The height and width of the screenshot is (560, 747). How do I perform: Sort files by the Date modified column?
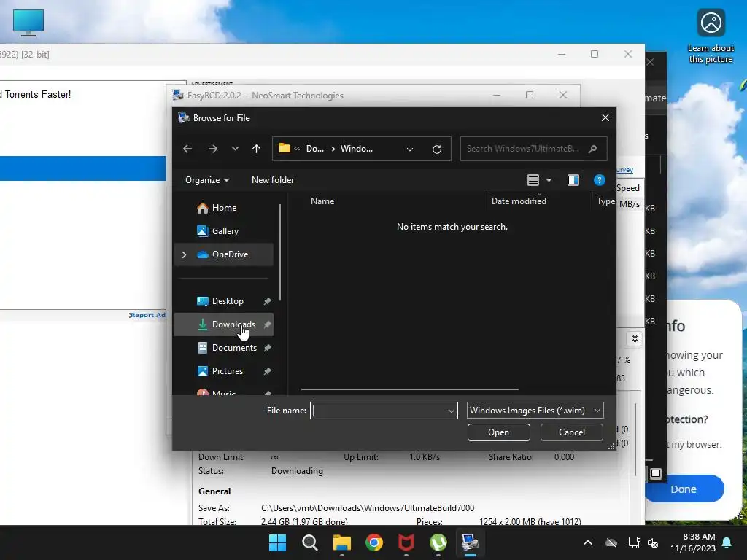519,201
